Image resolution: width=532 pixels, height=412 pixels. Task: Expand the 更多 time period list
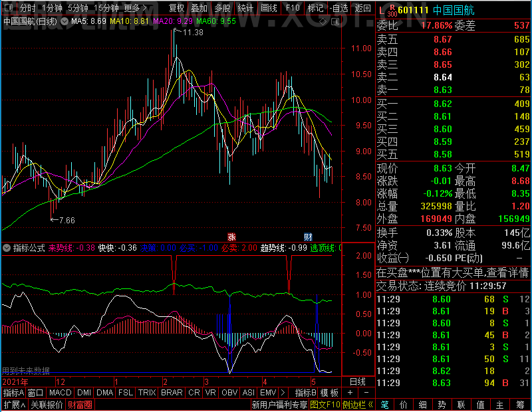click(136, 8)
